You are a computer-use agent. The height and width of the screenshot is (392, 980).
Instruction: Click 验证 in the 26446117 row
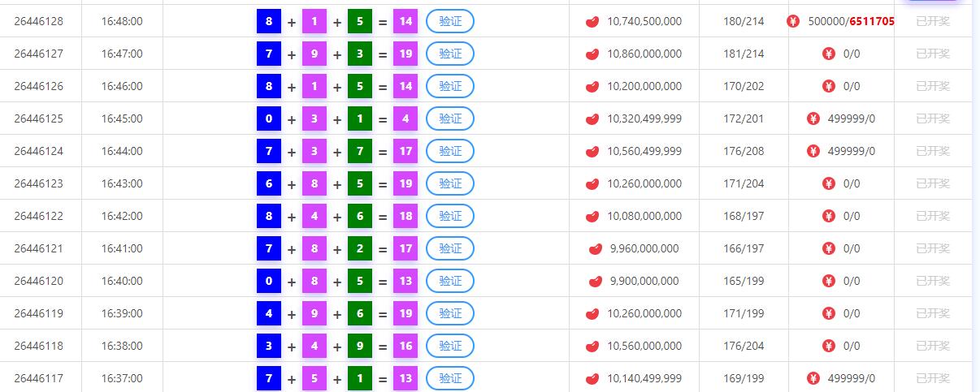pyautogui.click(x=450, y=378)
